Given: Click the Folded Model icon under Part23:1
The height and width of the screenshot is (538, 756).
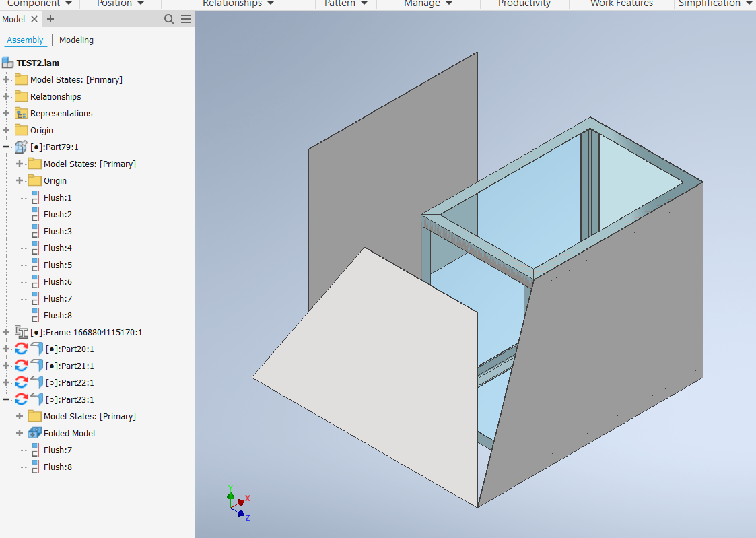Looking at the screenshot, I should coord(34,433).
